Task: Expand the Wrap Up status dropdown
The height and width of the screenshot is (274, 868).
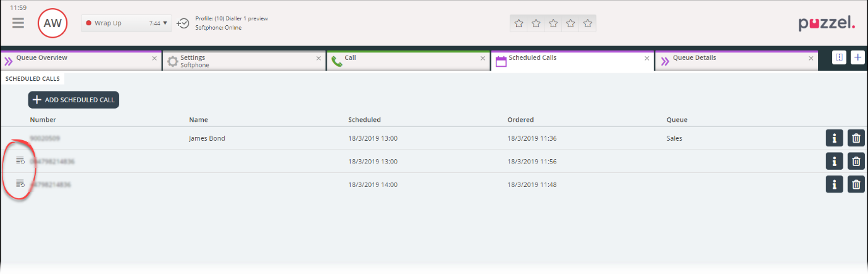Action: tap(165, 23)
